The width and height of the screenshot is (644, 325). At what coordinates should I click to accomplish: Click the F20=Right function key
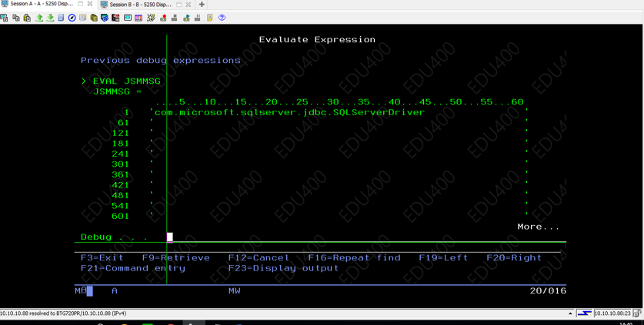(x=514, y=257)
